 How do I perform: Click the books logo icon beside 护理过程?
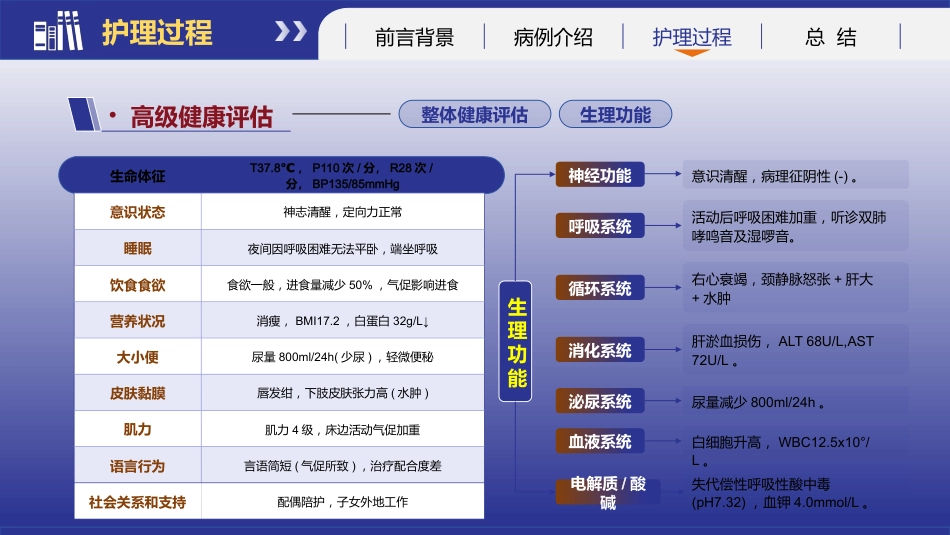[58, 30]
